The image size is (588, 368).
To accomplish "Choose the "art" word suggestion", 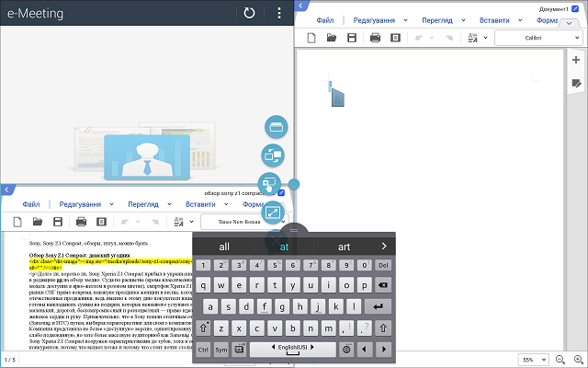I will pos(344,247).
